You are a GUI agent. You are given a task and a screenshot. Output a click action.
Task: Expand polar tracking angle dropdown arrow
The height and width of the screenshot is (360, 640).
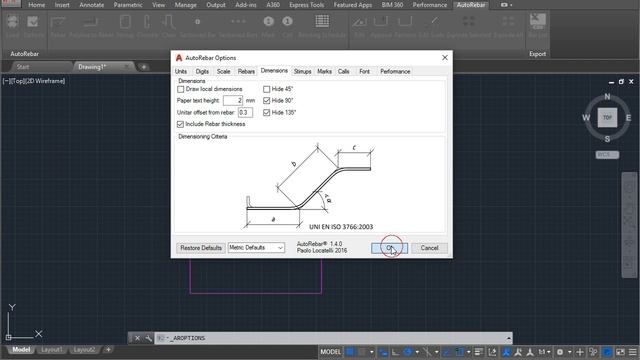pos(417,352)
